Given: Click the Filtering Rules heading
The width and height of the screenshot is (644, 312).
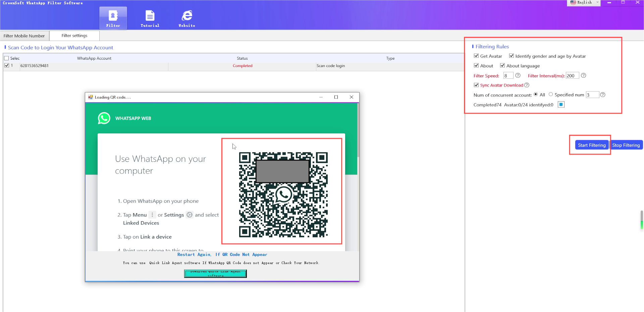Looking at the screenshot, I should [x=492, y=47].
